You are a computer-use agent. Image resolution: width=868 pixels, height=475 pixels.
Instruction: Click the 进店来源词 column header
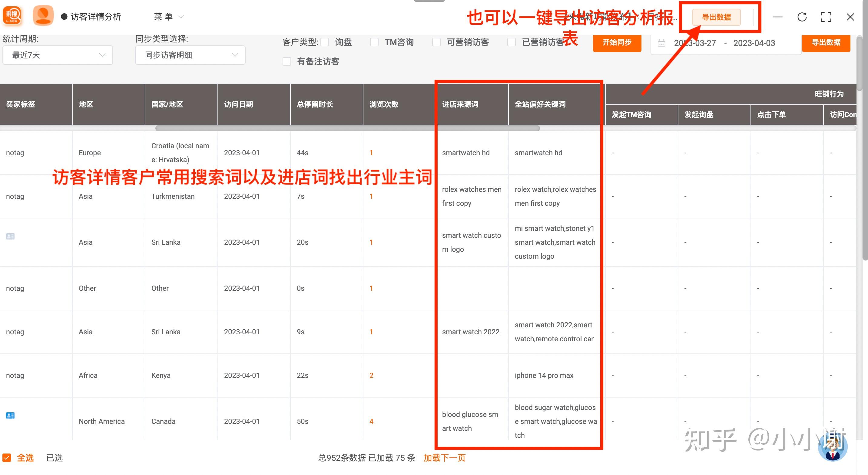(x=460, y=104)
